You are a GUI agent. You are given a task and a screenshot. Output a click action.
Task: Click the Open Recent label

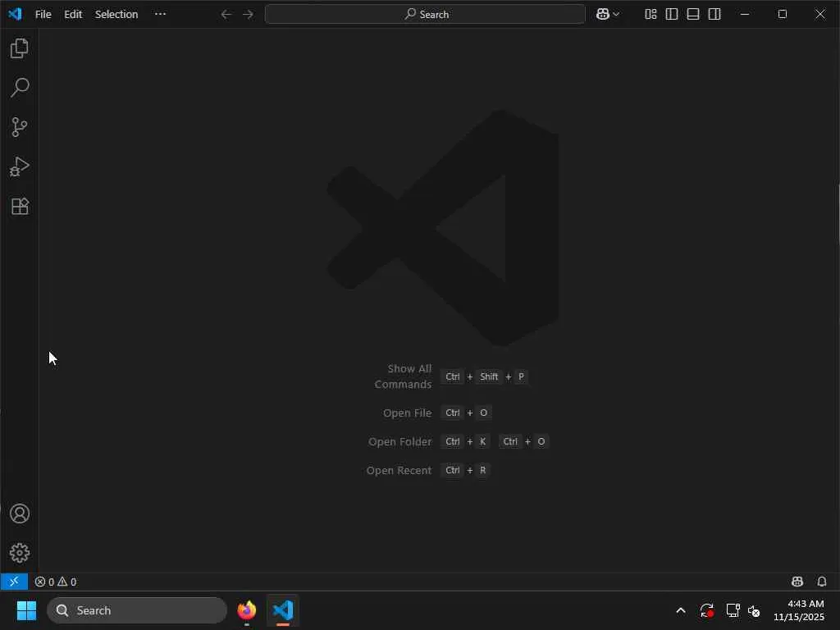point(399,470)
